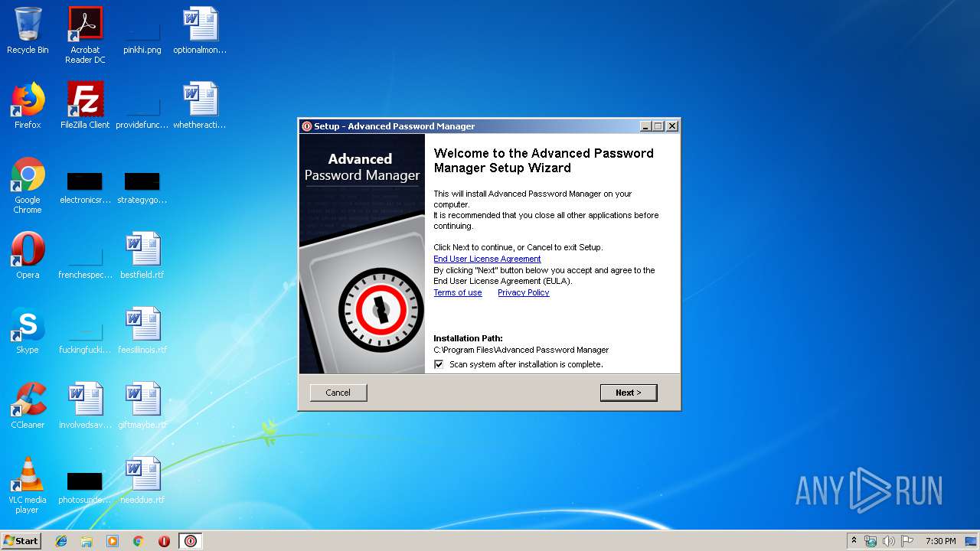Click the network tray icon
The image size is (980, 551).
(871, 541)
